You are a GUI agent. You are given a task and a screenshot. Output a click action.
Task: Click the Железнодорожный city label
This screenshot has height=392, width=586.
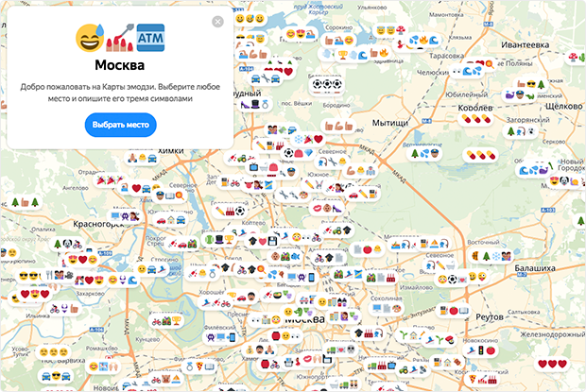[552, 334]
